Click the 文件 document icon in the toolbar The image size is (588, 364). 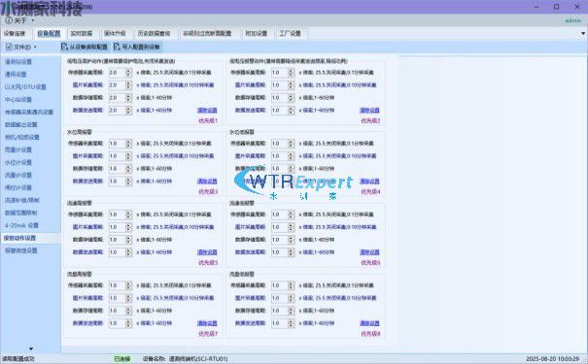pos(9,47)
